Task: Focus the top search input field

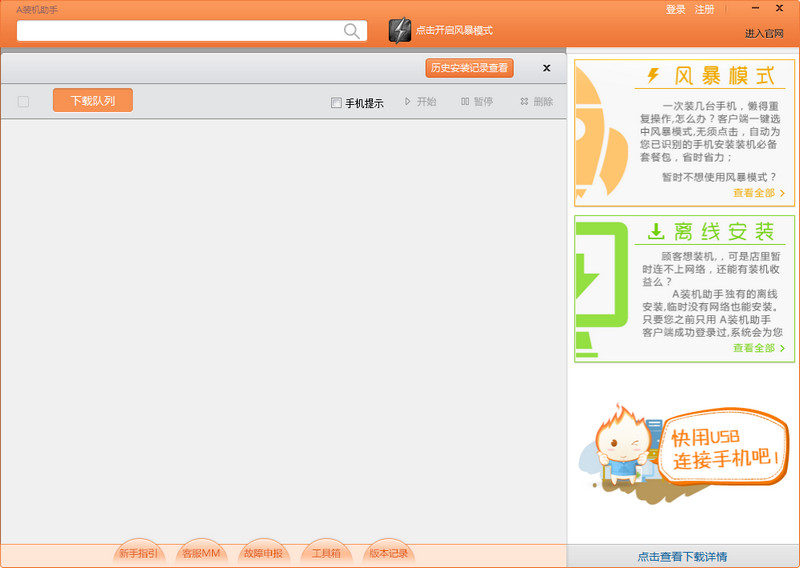Action: [192, 31]
